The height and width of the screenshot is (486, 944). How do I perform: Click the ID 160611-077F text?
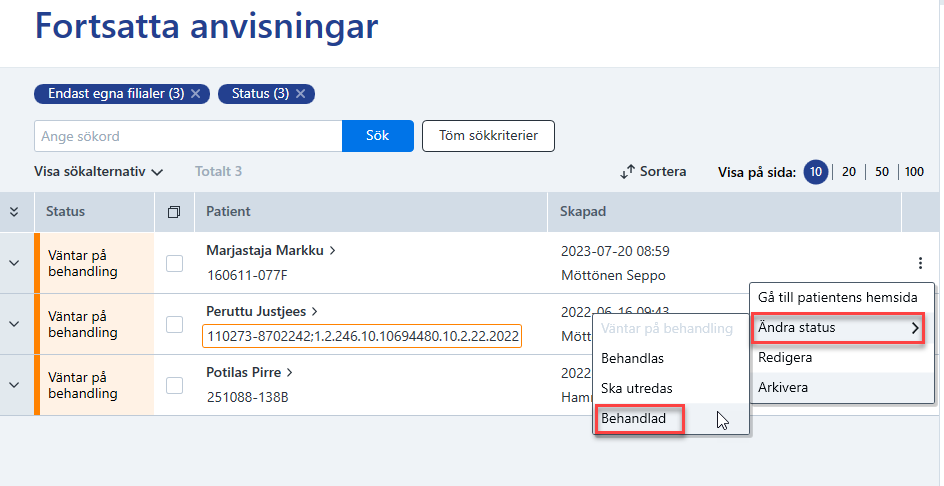click(x=247, y=276)
